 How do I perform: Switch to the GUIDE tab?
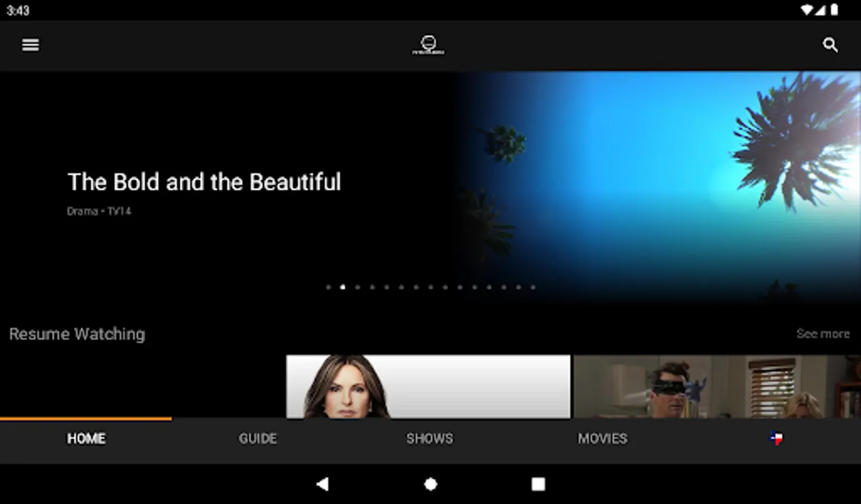point(258,438)
